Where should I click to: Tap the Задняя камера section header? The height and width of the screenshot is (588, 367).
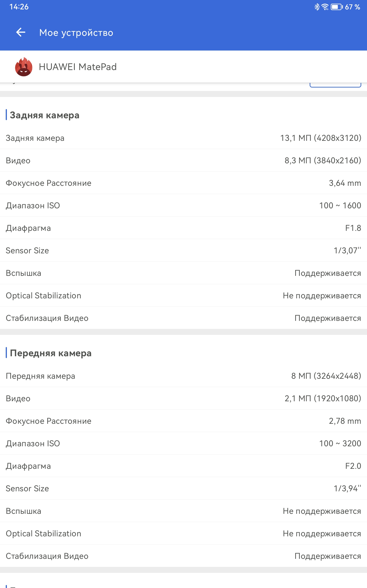point(45,115)
